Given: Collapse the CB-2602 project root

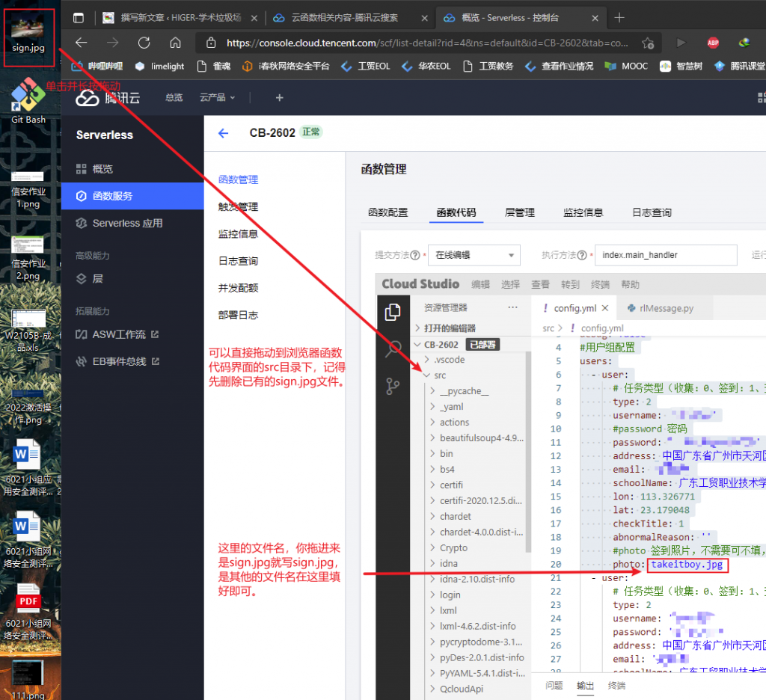Looking at the screenshot, I should [x=470, y=345].
